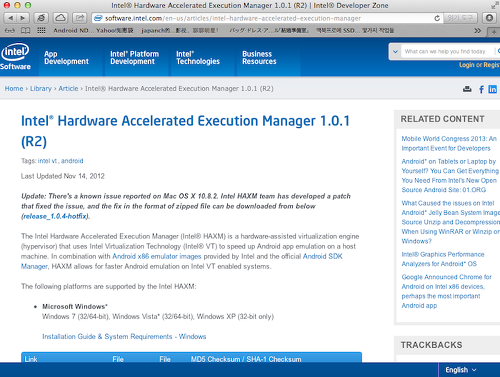Open the Android ND... bookmark
500x377 pixels.
point(73,31)
